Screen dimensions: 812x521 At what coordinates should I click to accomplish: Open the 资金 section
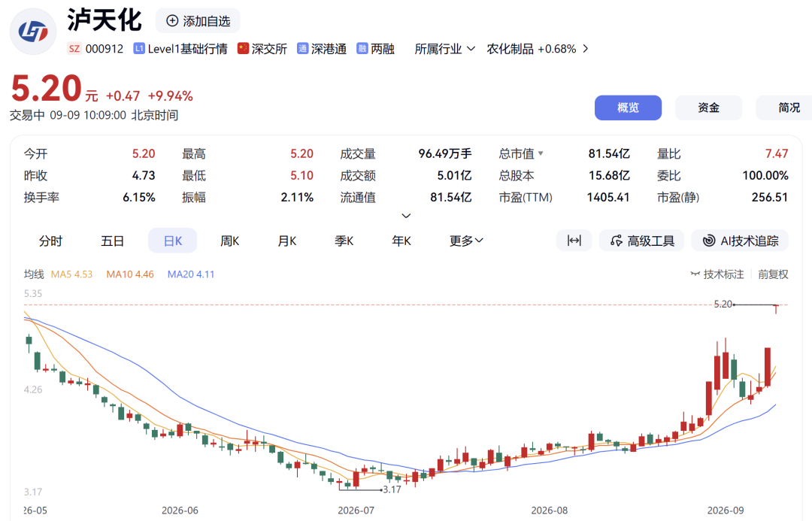[x=708, y=108]
